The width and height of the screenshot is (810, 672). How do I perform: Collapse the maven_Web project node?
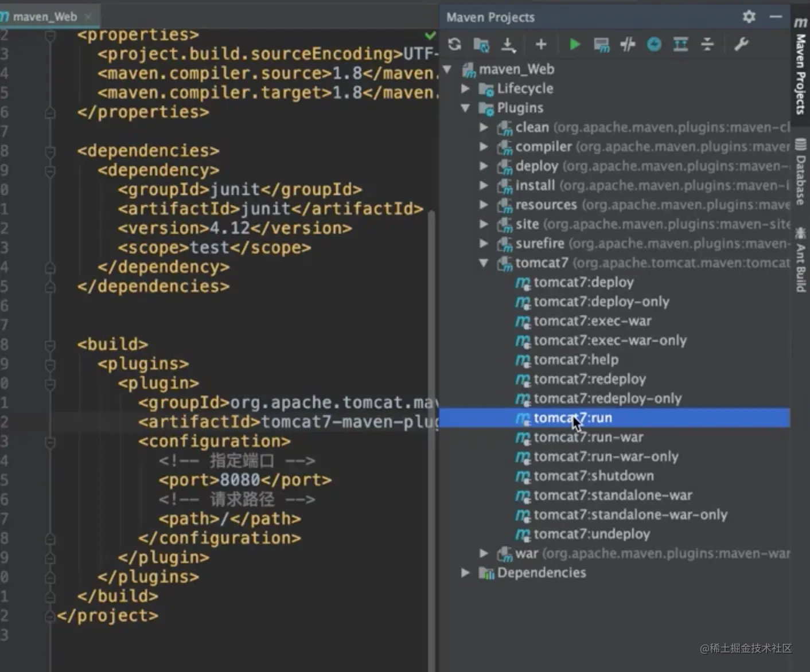point(447,69)
